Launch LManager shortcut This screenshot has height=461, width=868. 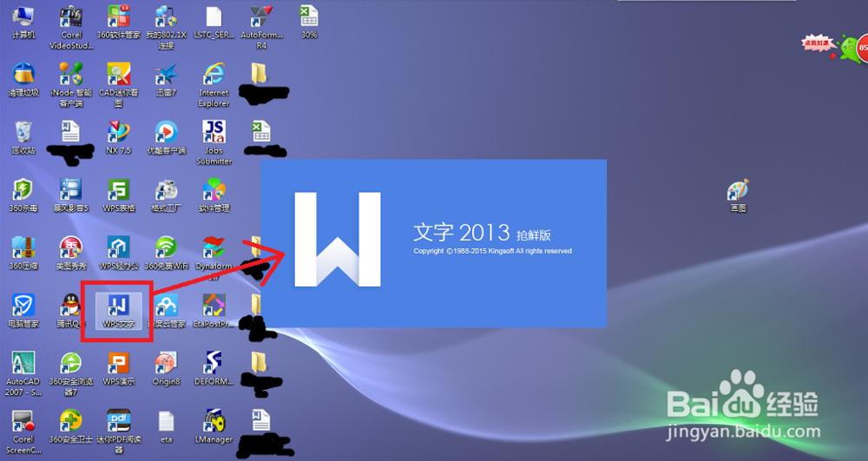point(214,426)
